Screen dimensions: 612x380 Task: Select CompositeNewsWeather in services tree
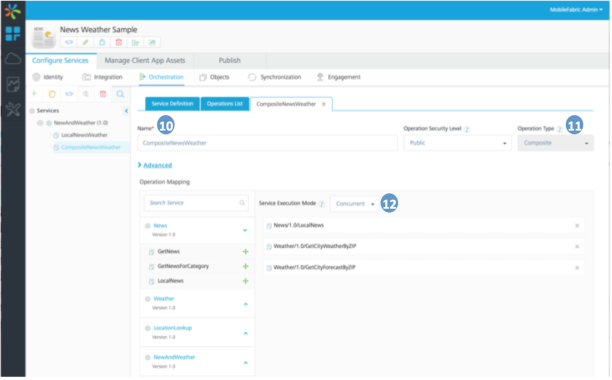[x=91, y=147]
